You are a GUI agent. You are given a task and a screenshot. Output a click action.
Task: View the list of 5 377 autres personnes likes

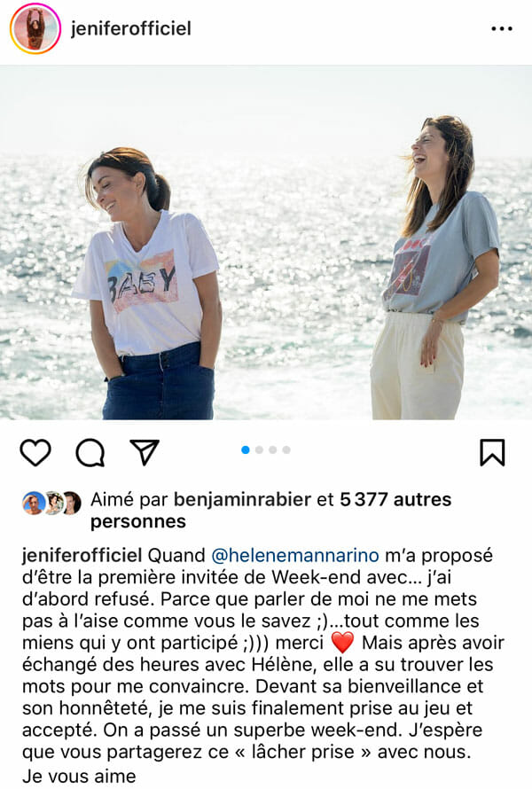[270, 511]
